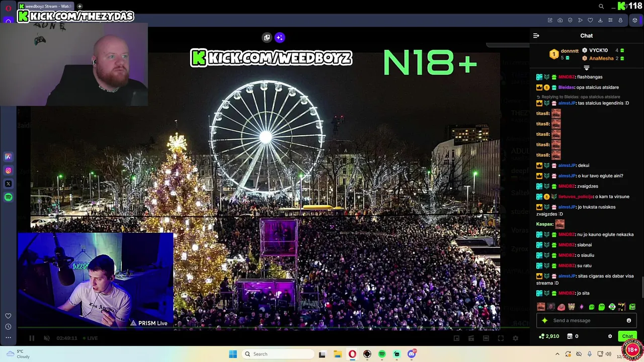Open a new browser tab
644x362 pixels.
pos(79,6)
